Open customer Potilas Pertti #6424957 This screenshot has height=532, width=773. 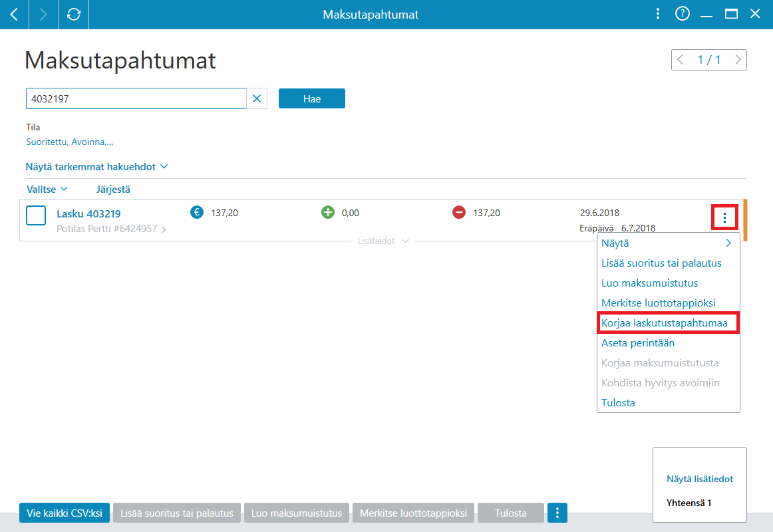(x=111, y=229)
